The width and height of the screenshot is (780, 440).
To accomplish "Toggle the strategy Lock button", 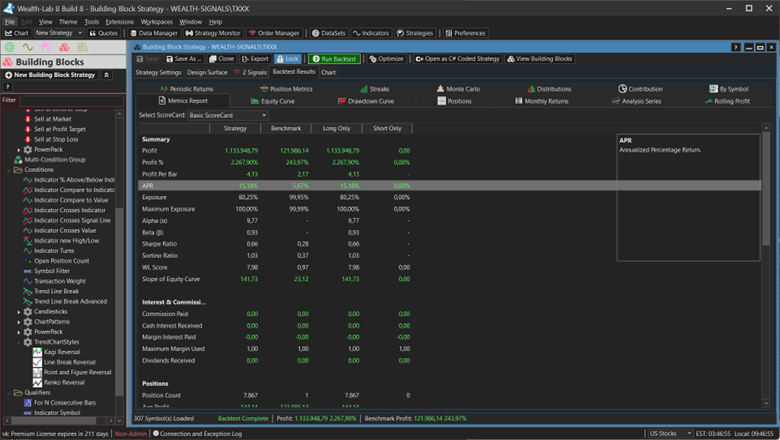I will point(287,59).
